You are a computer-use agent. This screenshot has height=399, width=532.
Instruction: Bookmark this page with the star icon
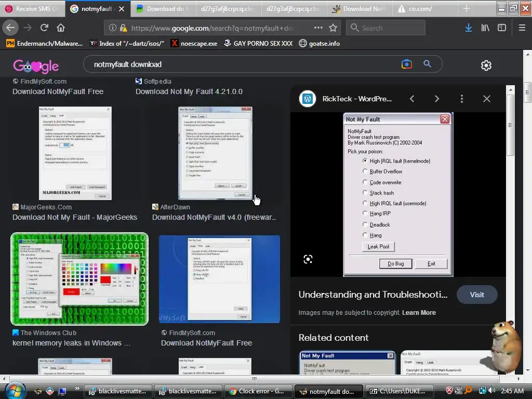point(333,28)
